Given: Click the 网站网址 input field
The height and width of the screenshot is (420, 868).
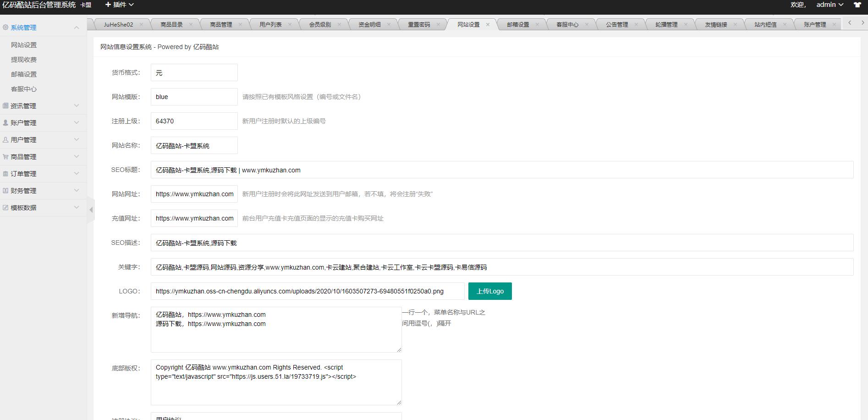Looking at the screenshot, I should point(194,194).
